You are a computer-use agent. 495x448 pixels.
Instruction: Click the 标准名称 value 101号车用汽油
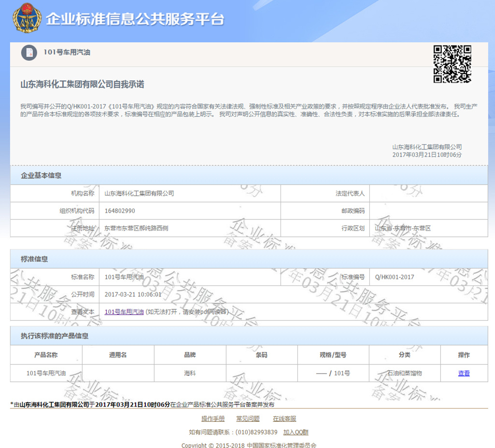click(x=124, y=277)
